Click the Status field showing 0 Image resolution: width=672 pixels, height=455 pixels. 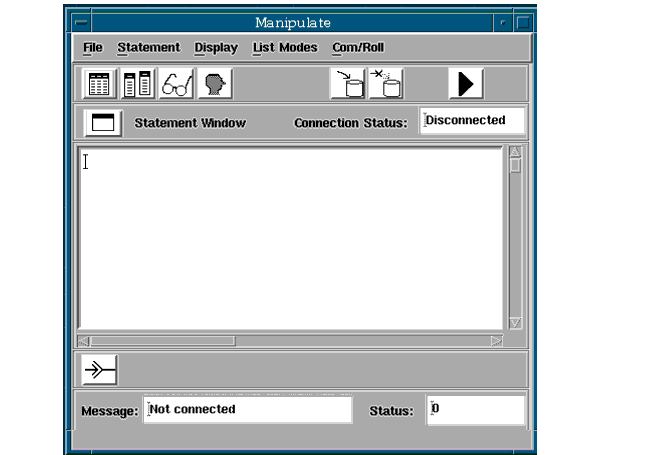coord(475,409)
